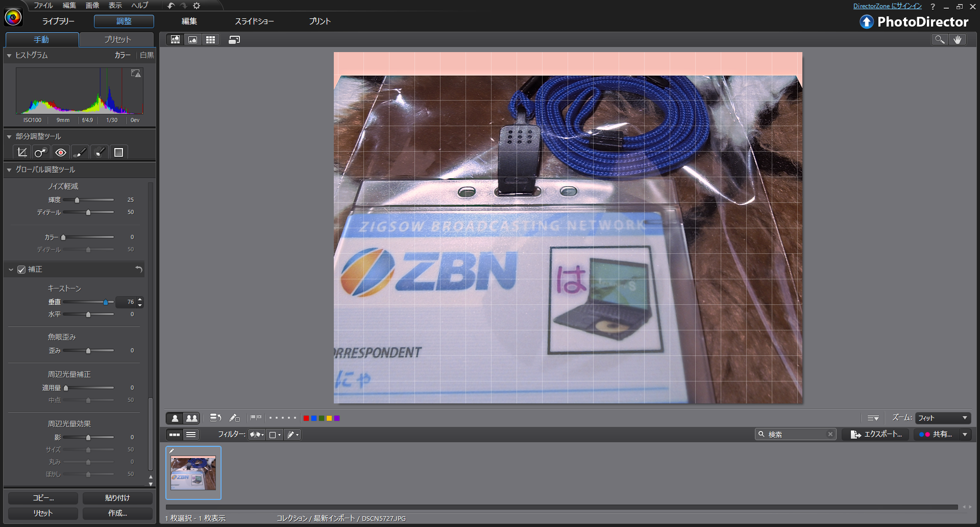
Task: Switch to viewer and browser mode
Action: click(176, 40)
